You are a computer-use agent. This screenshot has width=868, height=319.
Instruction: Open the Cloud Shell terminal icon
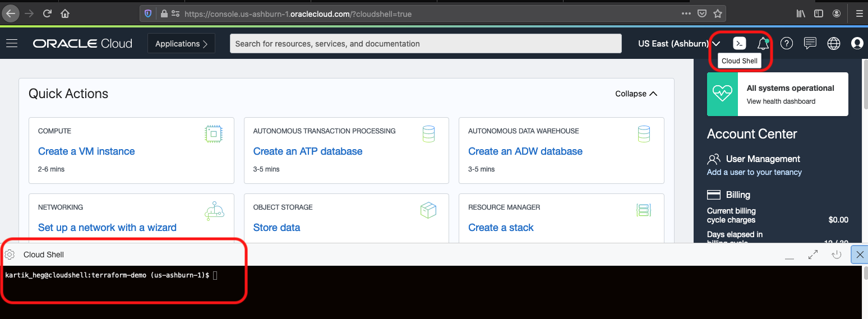point(740,43)
